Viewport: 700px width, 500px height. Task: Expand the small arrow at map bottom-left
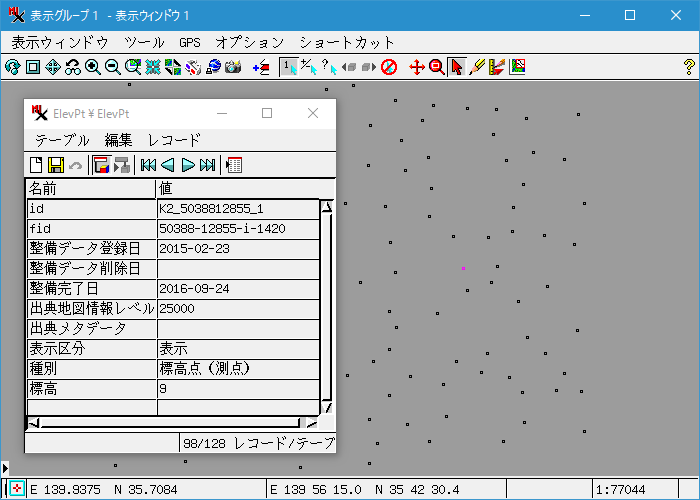tap(5, 468)
